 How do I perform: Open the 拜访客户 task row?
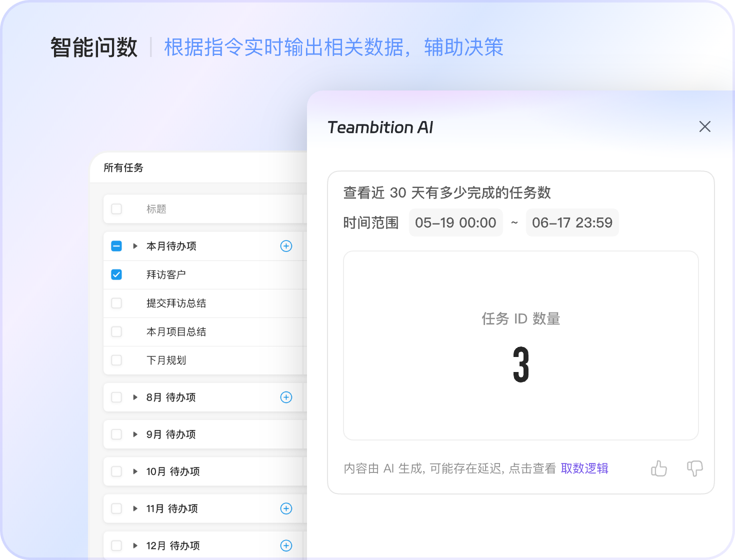[x=205, y=274]
